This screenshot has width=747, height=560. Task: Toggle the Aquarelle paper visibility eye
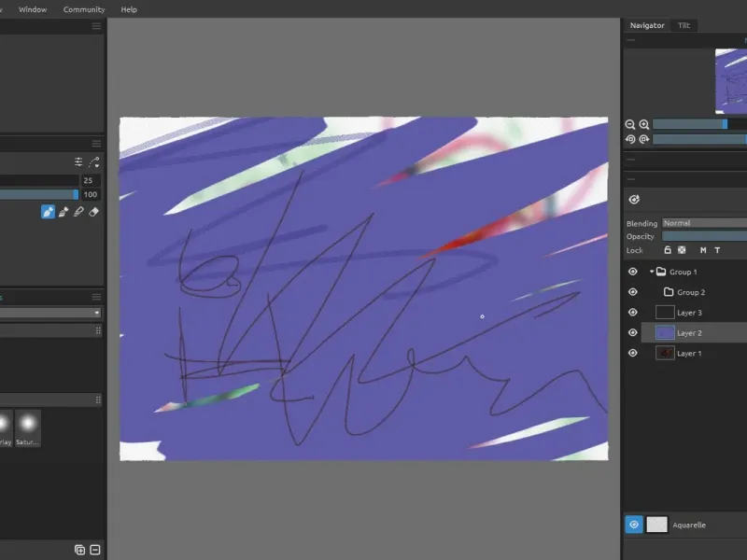point(634,525)
